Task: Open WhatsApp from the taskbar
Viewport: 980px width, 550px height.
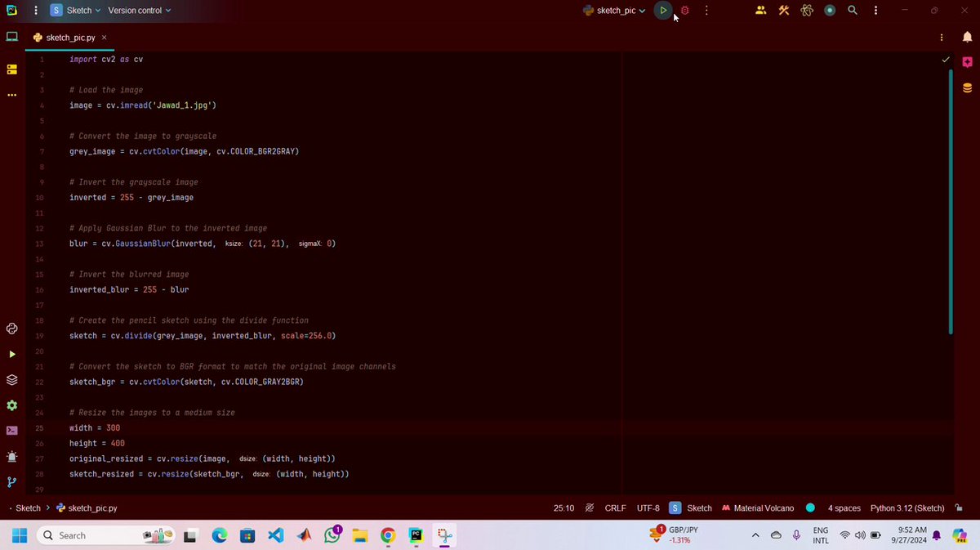Action: click(x=332, y=535)
